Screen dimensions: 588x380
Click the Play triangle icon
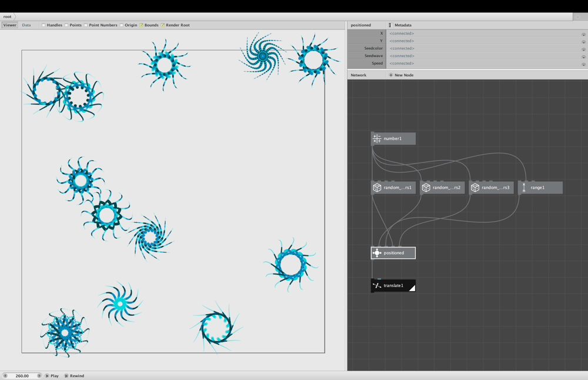(x=47, y=375)
